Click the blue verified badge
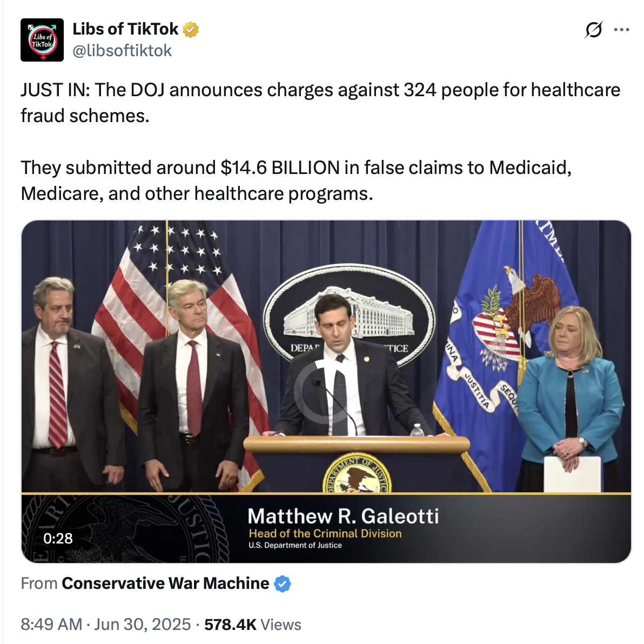 click(282, 584)
